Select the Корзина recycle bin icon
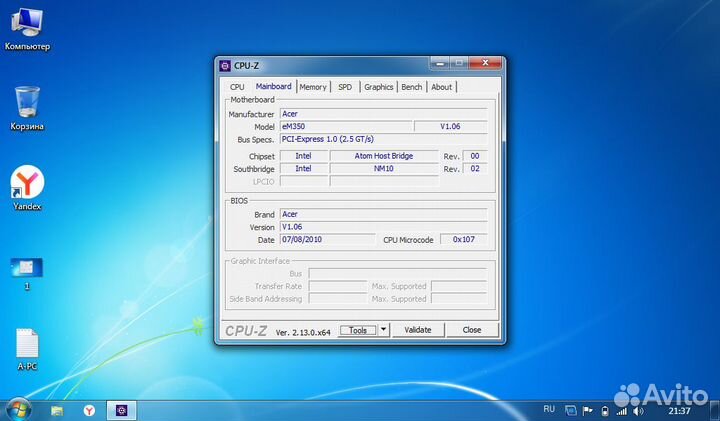 point(27,108)
